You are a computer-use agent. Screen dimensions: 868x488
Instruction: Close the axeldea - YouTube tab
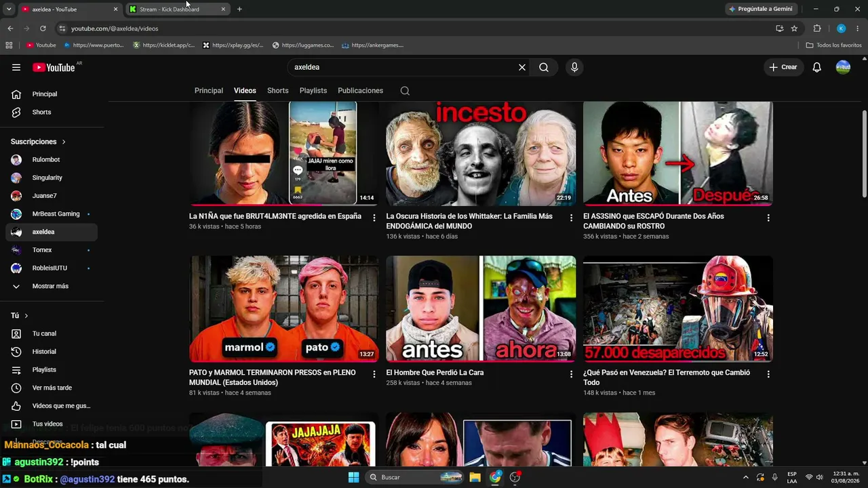pyautogui.click(x=115, y=9)
